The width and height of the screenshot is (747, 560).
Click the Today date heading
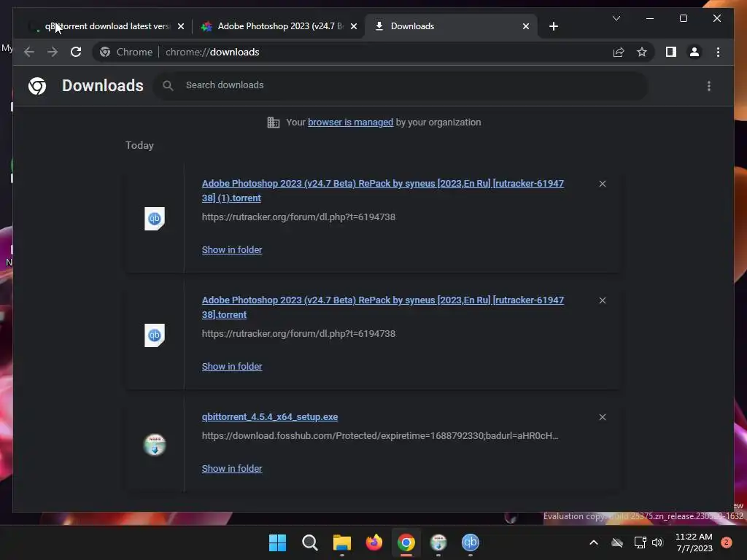139,145
